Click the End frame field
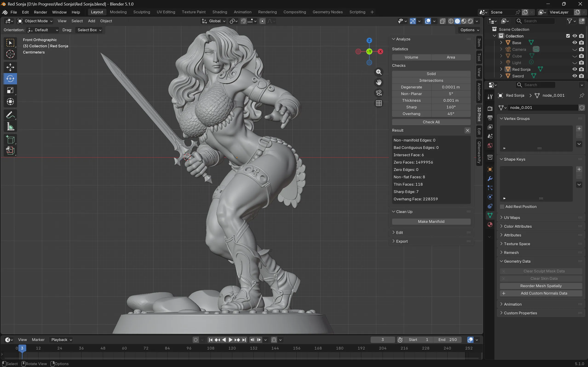This screenshot has width=588, height=367. [448, 340]
